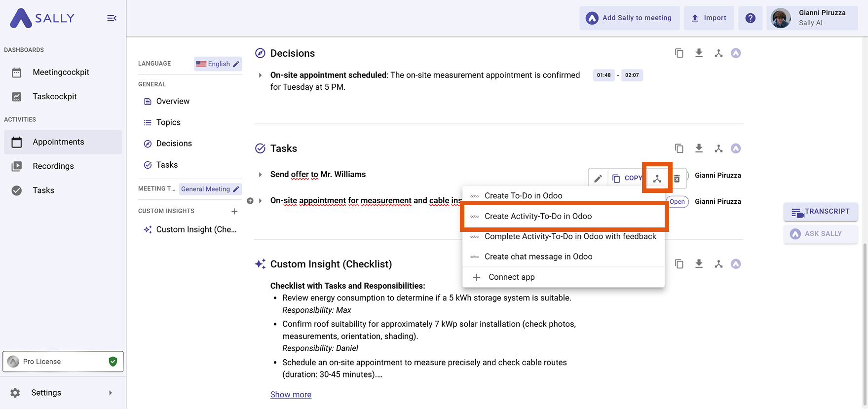Jump to timestamp 01:48
The width and height of the screenshot is (868, 409).
tap(604, 75)
